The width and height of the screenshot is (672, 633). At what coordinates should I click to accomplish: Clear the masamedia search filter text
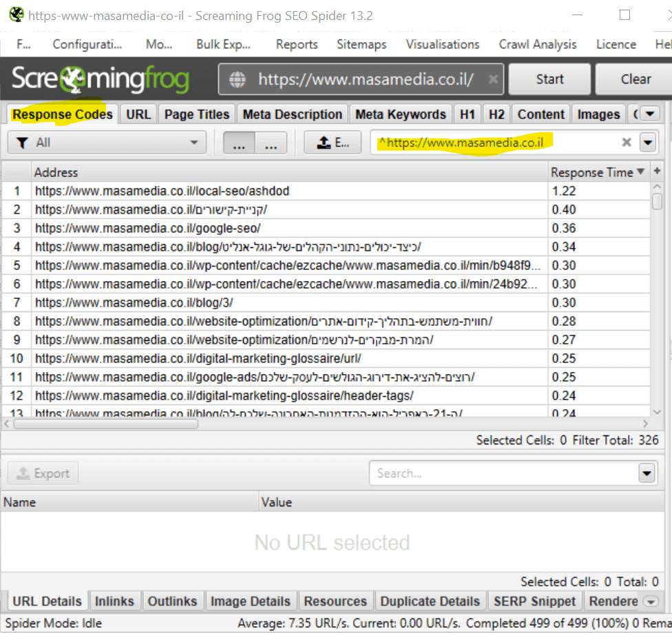(626, 143)
